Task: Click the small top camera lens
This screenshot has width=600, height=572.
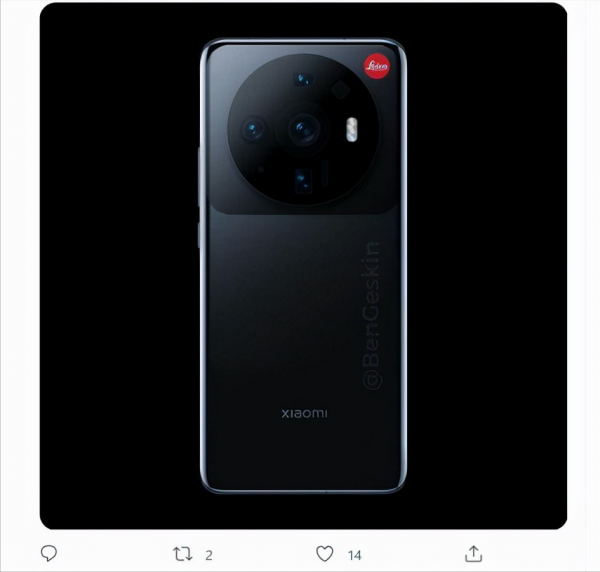Action: coord(304,80)
